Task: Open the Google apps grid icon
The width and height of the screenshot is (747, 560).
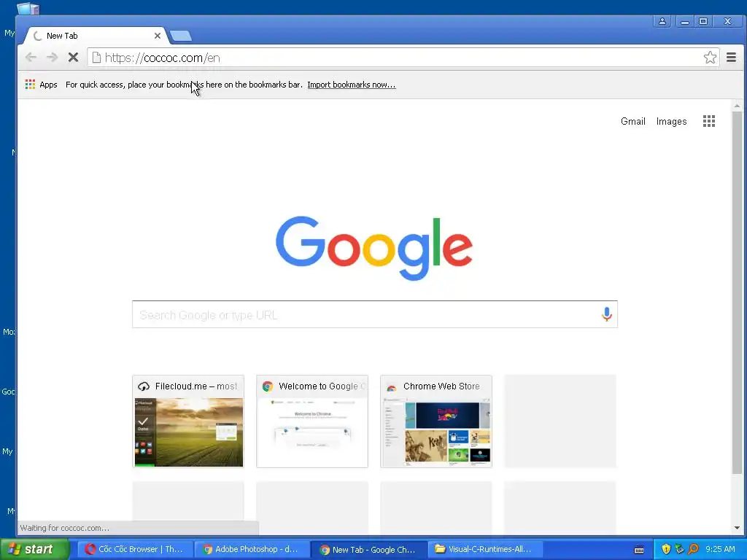Action: tap(709, 121)
